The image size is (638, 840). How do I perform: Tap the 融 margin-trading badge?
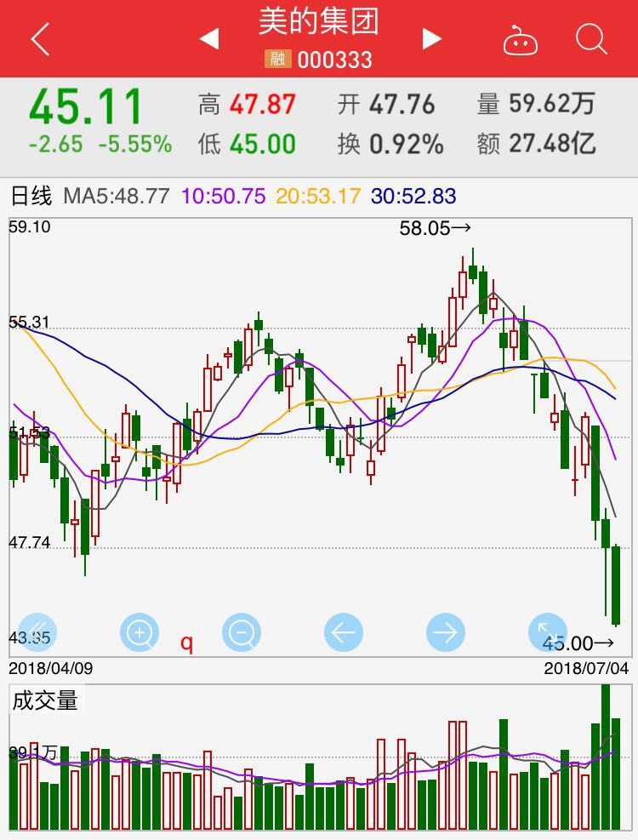[277, 59]
